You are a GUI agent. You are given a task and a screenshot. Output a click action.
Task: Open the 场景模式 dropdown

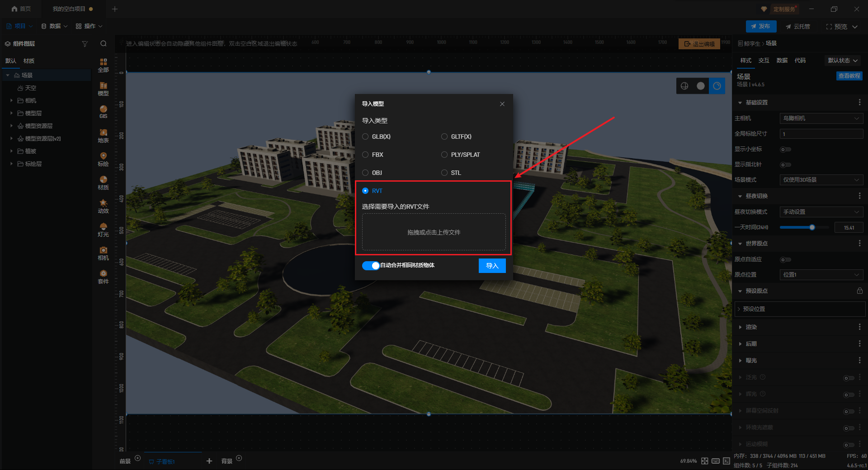pyautogui.click(x=821, y=180)
